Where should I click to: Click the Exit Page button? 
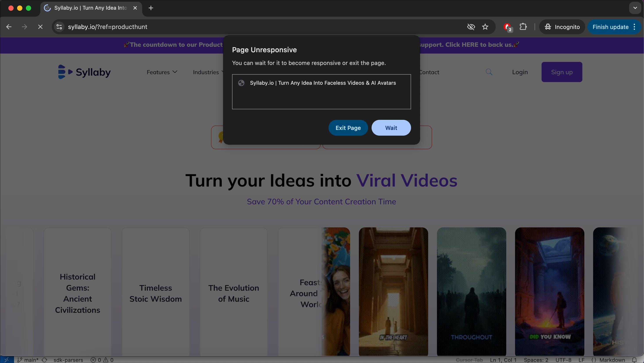coord(348,128)
